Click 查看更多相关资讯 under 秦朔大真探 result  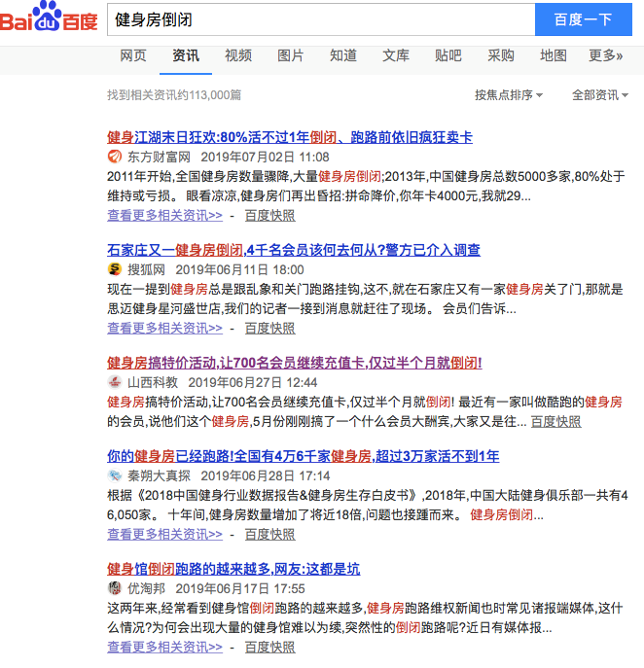tap(165, 534)
